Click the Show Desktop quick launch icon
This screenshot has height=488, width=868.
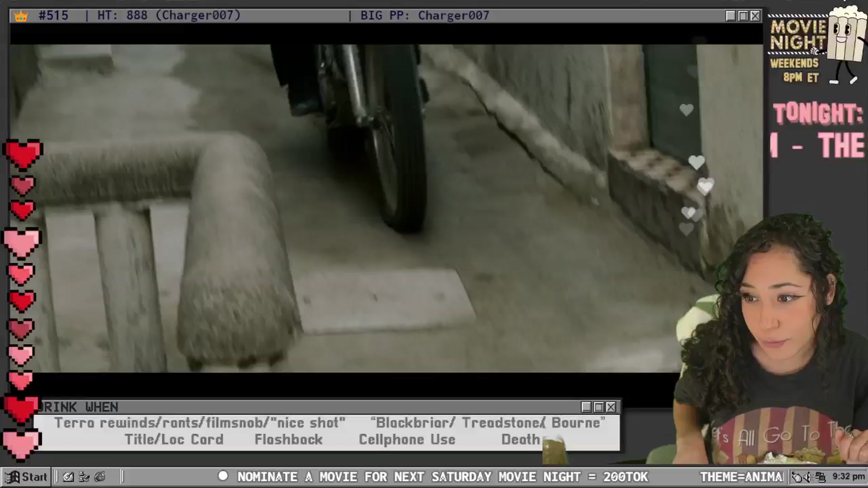[x=68, y=477]
